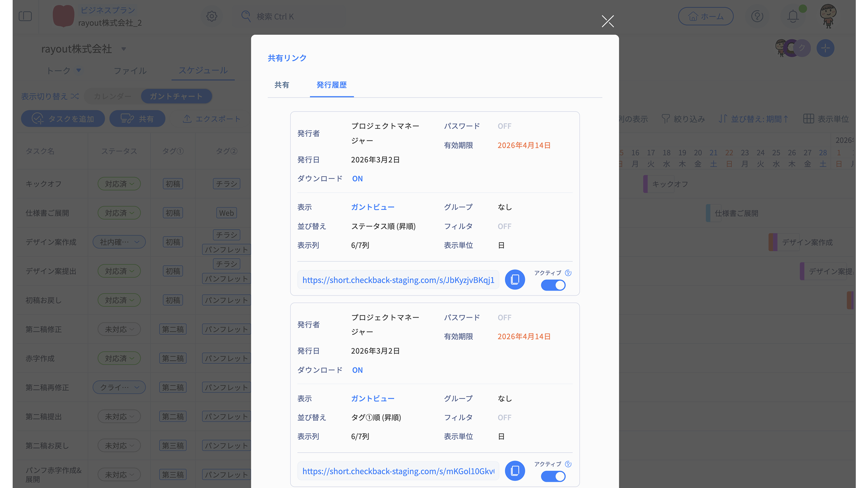Select the 発行履歴 tab
Viewport: 868px width, 488px height.
point(331,85)
